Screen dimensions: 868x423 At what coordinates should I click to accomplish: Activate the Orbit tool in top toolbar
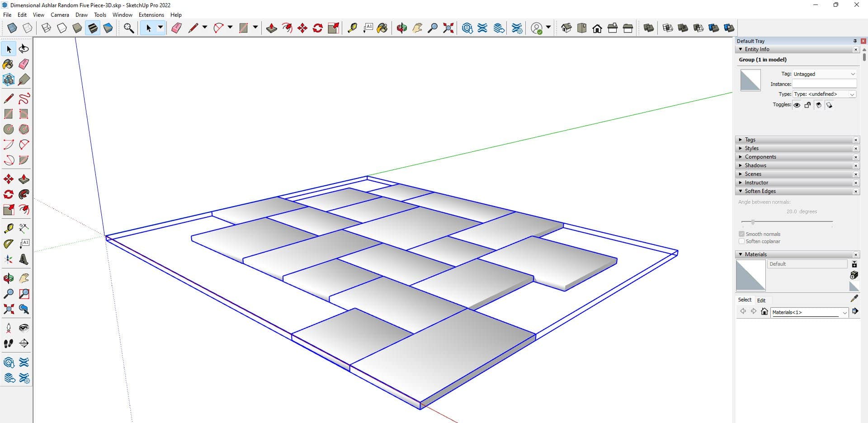(x=401, y=28)
